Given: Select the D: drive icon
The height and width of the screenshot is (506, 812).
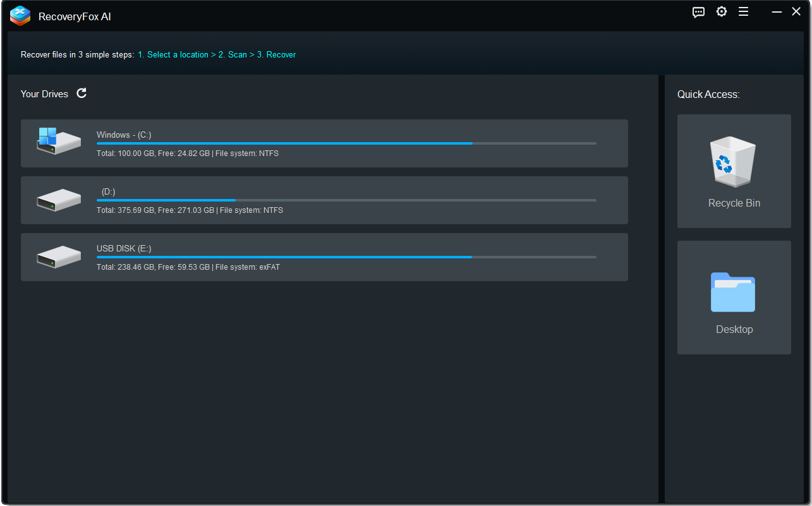Looking at the screenshot, I should coord(58,197).
